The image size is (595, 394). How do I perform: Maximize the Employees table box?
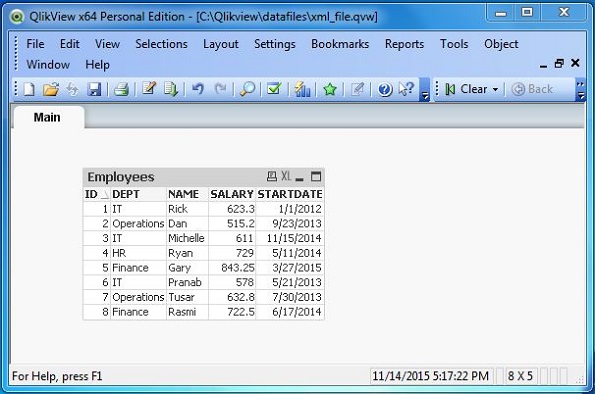coord(316,177)
